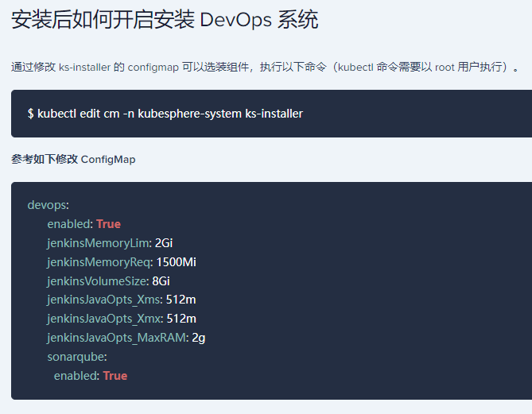Click the 'jenkinsJavaOpts_Xmx: 512m' line

(x=122, y=319)
